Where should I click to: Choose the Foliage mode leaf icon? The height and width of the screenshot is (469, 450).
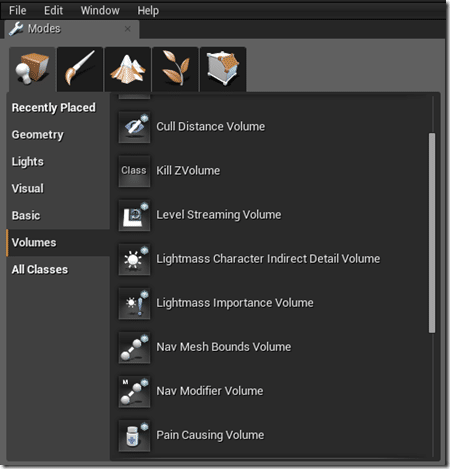(175, 69)
